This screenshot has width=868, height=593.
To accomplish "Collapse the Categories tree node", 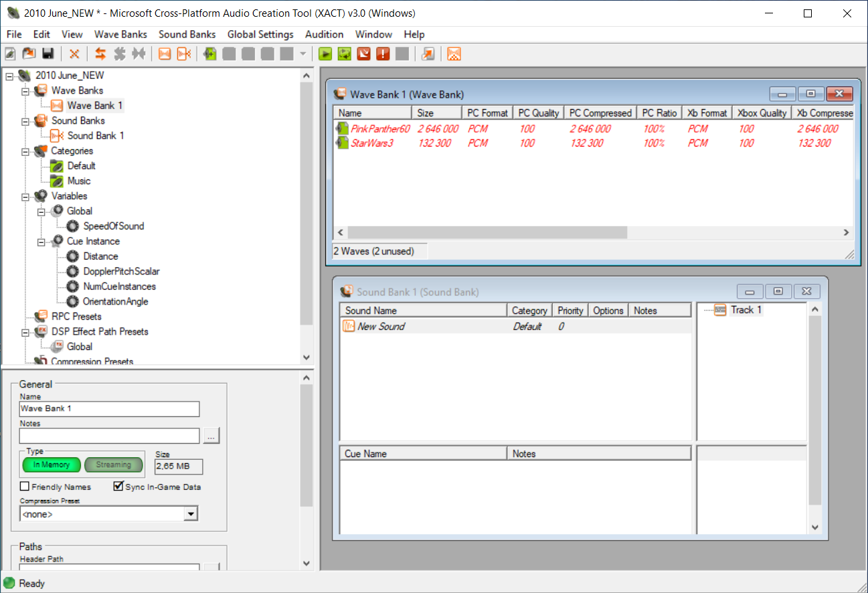I will coord(25,151).
